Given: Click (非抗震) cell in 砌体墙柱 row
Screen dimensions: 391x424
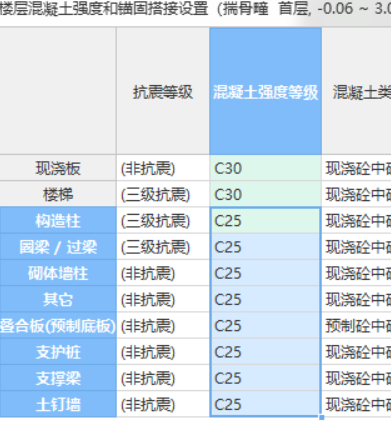Looking at the screenshot, I should tap(163, 273).
